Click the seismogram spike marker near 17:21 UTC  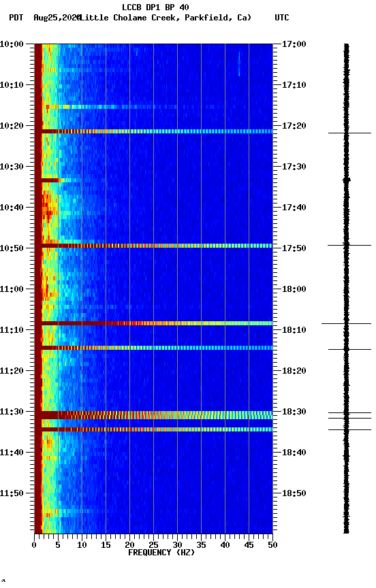(349, 133)
